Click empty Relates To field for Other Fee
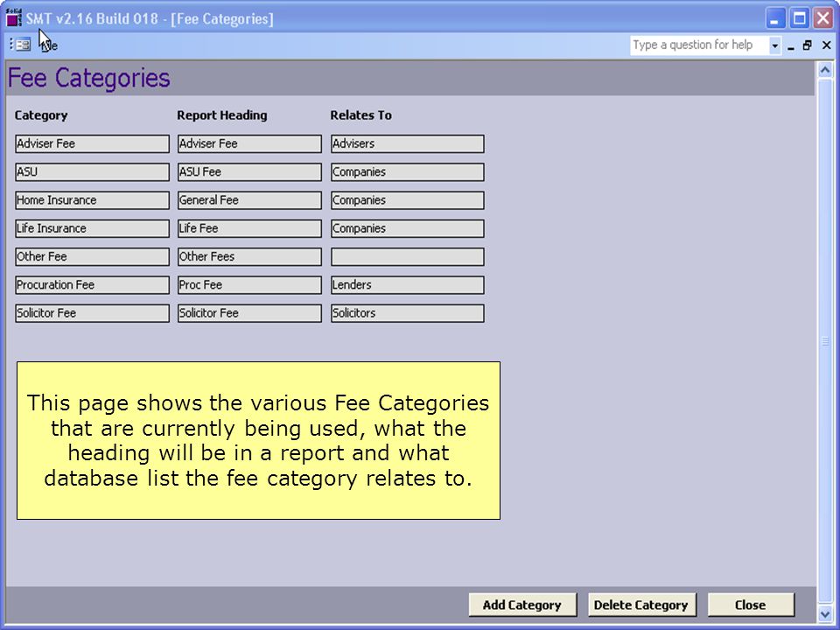This screenshot has width=840, height=630. 408,256
